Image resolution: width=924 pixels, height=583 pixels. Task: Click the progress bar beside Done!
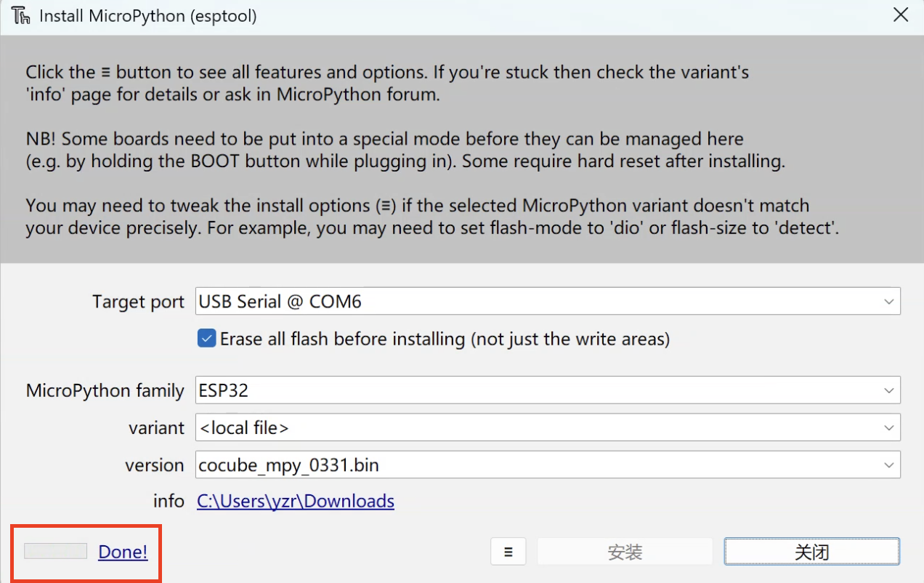(x=55, y=551)
